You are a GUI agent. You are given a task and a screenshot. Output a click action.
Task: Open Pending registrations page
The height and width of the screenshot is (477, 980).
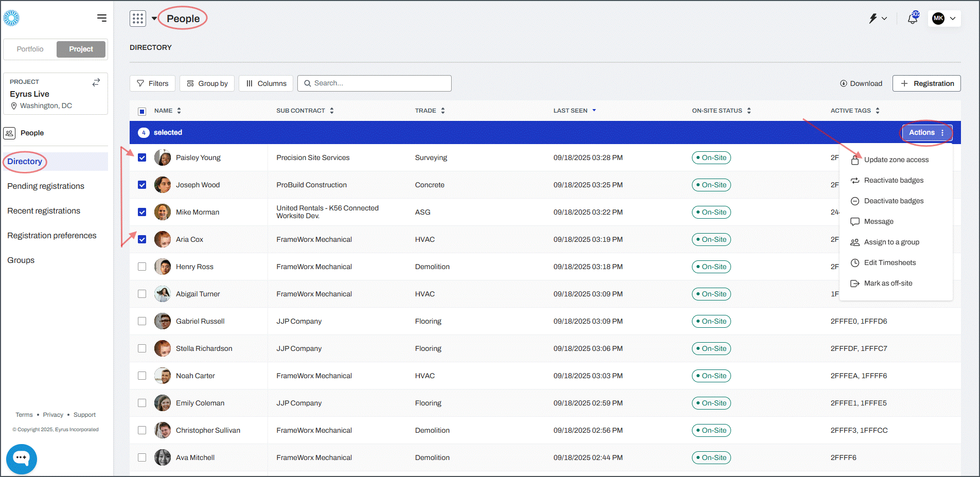(x=46, y=186)
